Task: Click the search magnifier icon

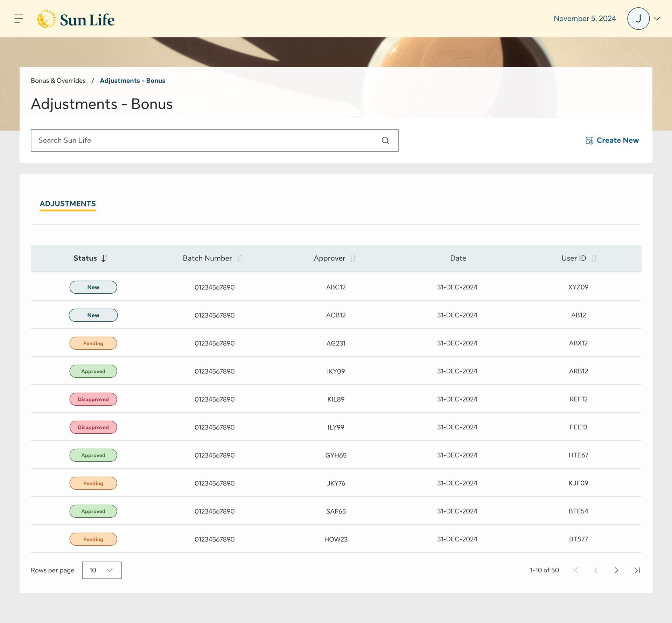Action: pos(385,140)
